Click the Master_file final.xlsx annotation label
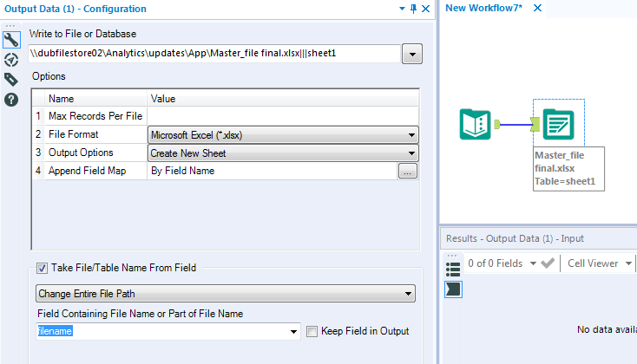 pyautogui.click(x=568, y=168)
